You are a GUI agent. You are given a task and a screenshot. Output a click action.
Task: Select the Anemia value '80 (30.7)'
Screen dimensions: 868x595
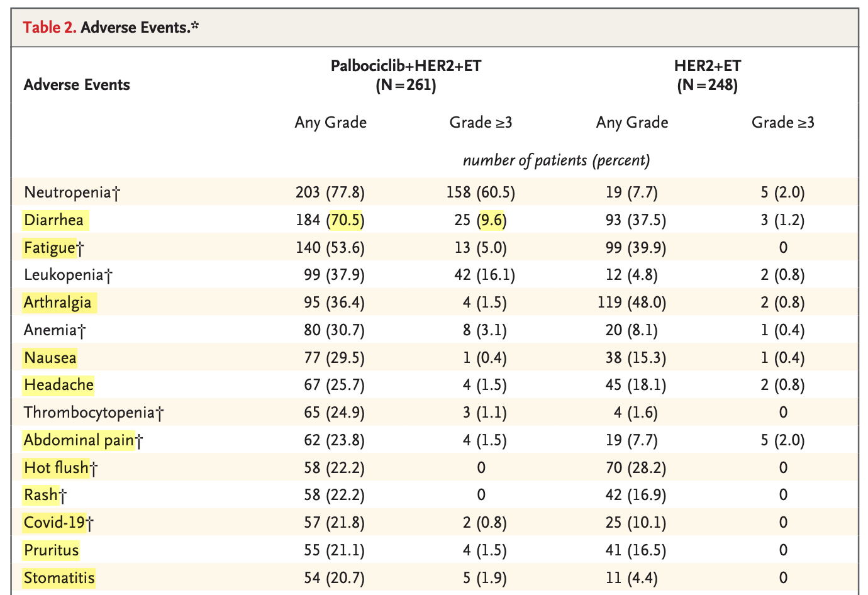334,330
